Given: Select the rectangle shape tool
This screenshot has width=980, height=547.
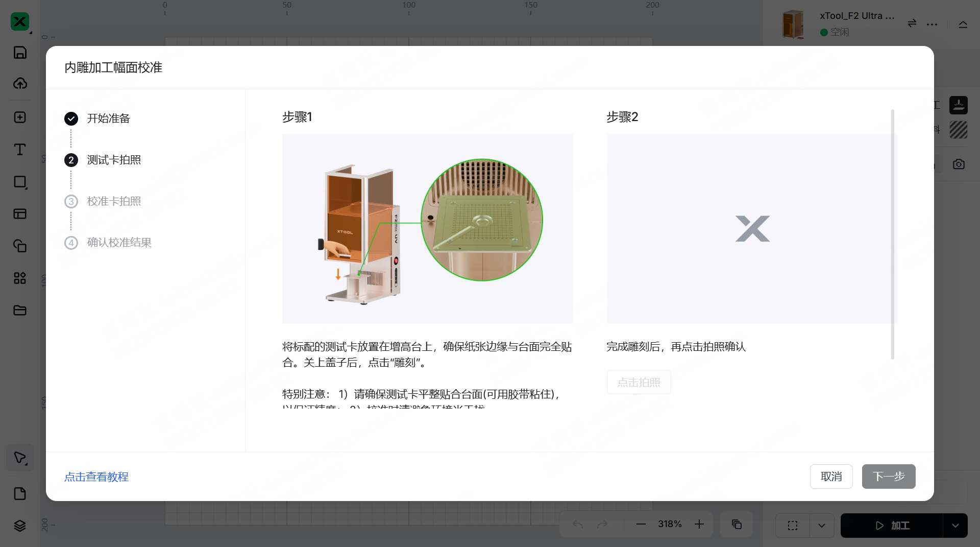Looking at the screenshot, I should (20, 182).
